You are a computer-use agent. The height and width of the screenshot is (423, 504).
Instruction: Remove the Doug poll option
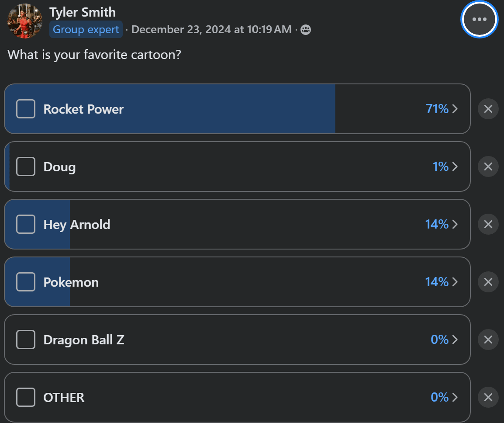[488, 166]
